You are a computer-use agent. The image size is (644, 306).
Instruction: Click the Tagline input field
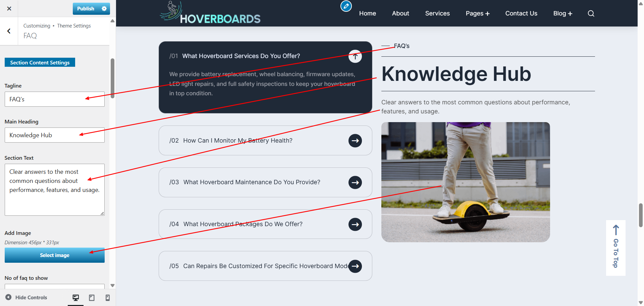(x=55, y=99)
